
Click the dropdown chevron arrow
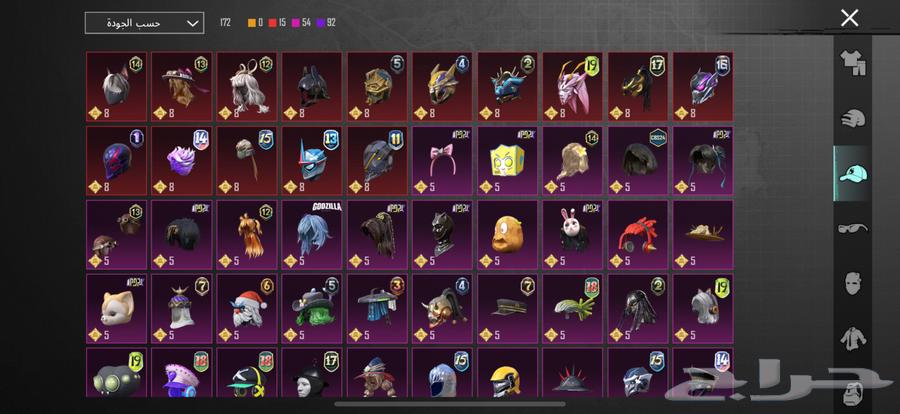pos(193,24)
